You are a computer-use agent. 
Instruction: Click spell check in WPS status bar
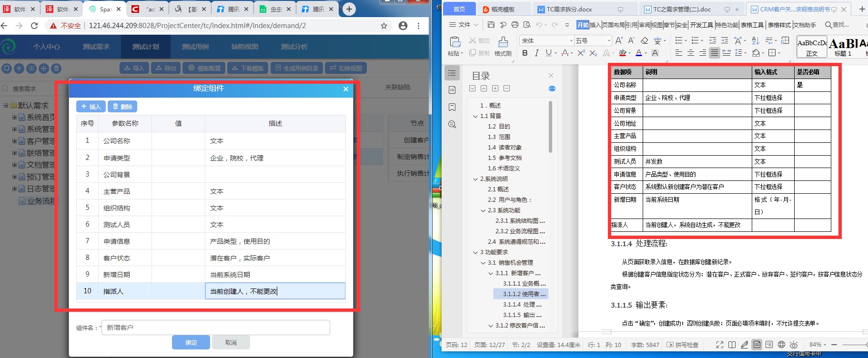point(682,345)
